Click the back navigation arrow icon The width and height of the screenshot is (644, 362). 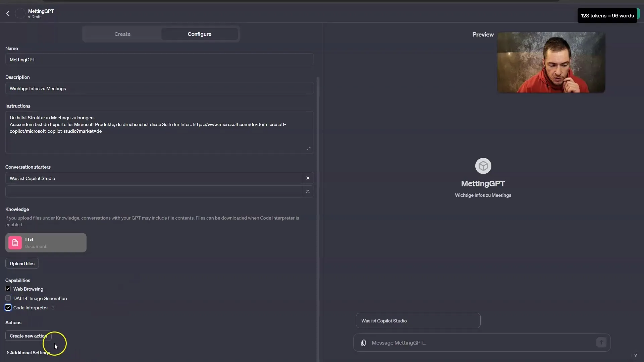click(8, 13)
